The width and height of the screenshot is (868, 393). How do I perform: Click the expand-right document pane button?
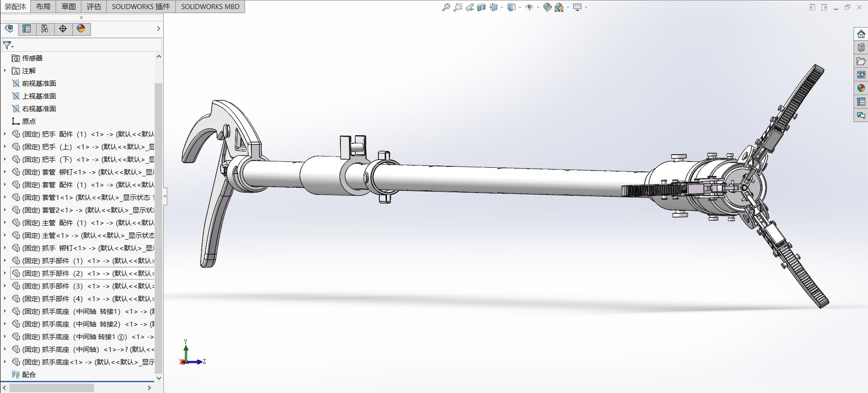[x=824, y=7]
